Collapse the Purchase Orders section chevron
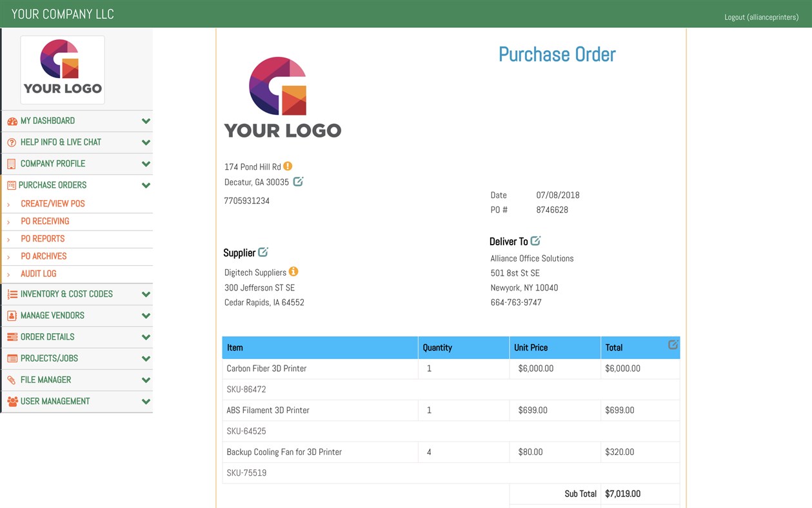The width and height of the screenshot is (812, 508). pyautogui.click(x=146, y=185)
